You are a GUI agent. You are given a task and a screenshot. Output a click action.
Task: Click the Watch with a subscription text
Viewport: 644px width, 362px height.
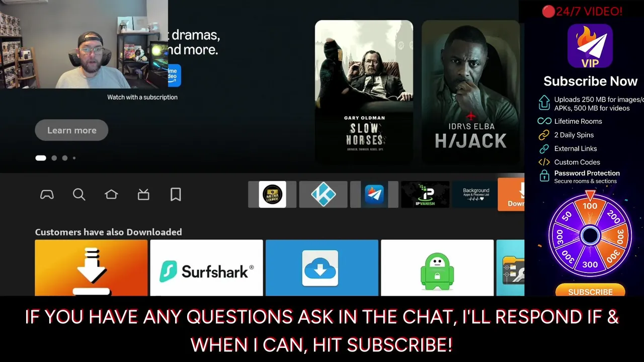point(142,97)
